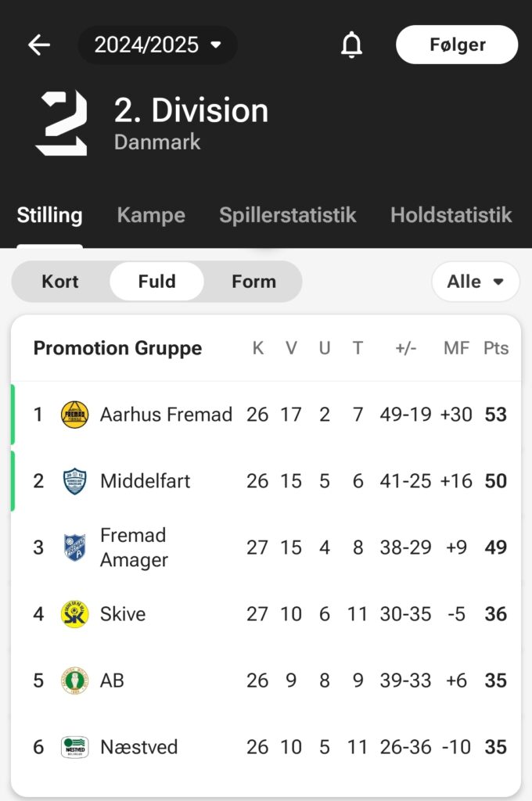
Task: Open the 2024/2025 season dropdown
Action: click(157, 45)
